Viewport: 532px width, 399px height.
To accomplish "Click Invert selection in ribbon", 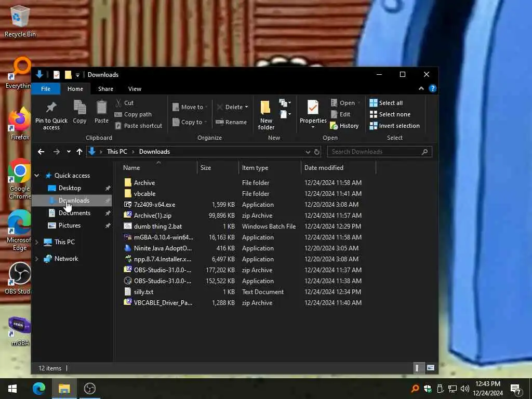I will (395, 126).
